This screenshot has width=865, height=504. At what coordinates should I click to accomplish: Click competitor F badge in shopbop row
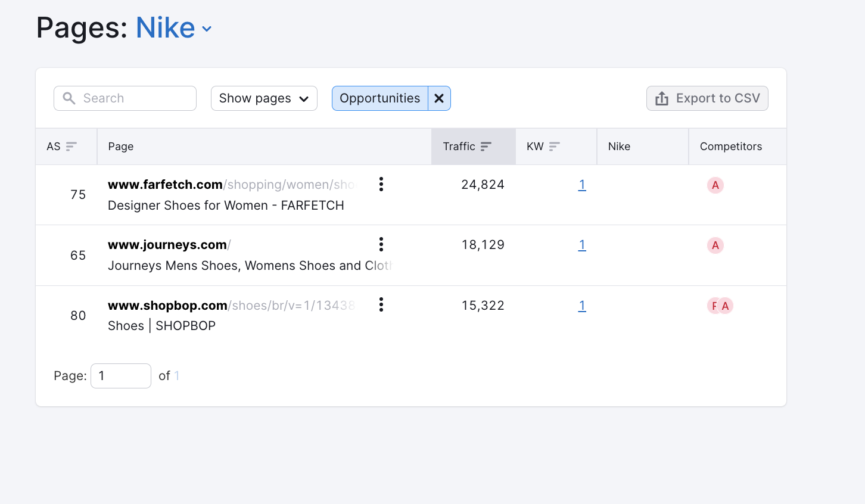[712, 306]
